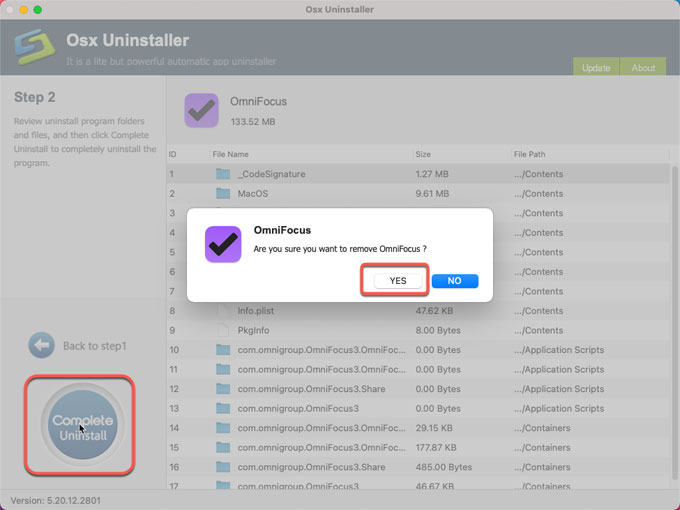Confirm removal by clicking YES
Viewport: 680px width, 510px height.
(x=398, y=281)
